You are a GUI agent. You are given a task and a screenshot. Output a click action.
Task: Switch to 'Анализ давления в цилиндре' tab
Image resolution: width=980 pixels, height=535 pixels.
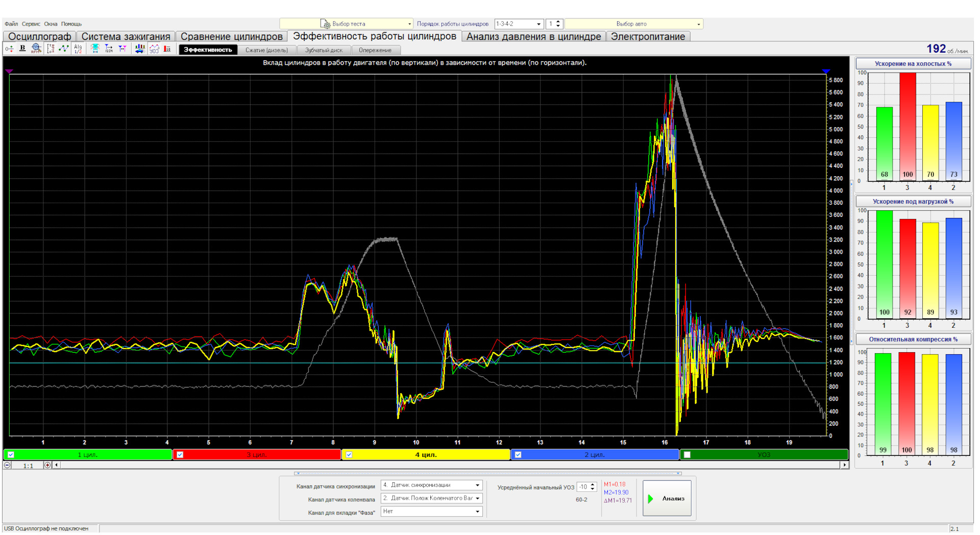[x=533, y=37]
